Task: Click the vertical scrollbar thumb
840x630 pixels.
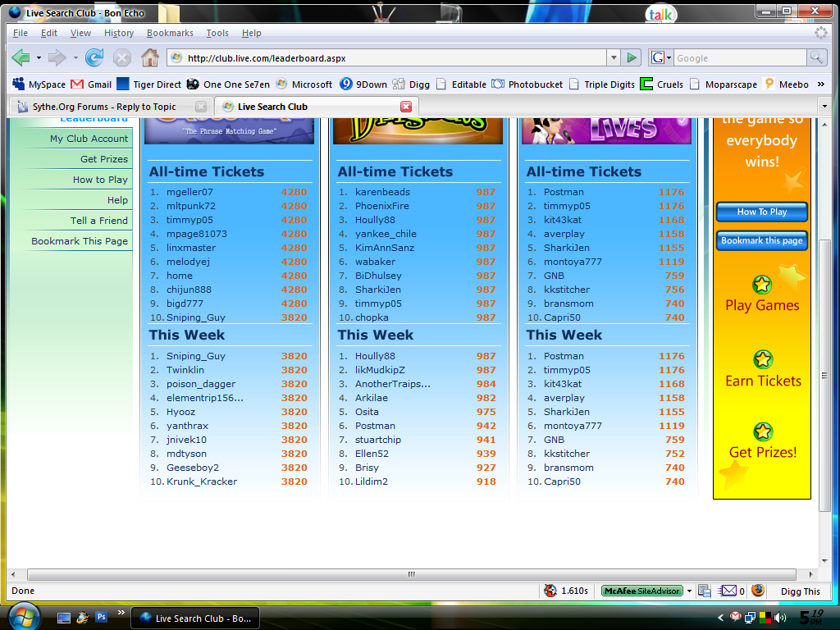Action: coord(824,375)
